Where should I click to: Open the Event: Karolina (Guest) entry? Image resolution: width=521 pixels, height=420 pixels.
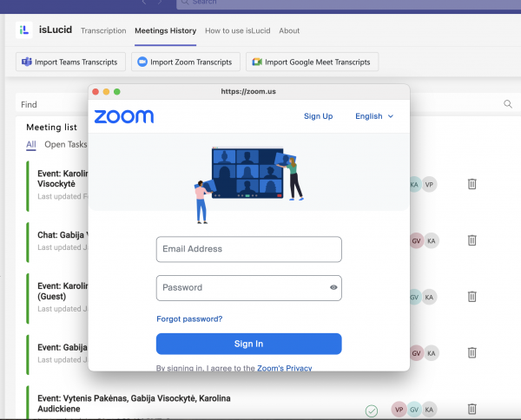(x=63, y=292)
